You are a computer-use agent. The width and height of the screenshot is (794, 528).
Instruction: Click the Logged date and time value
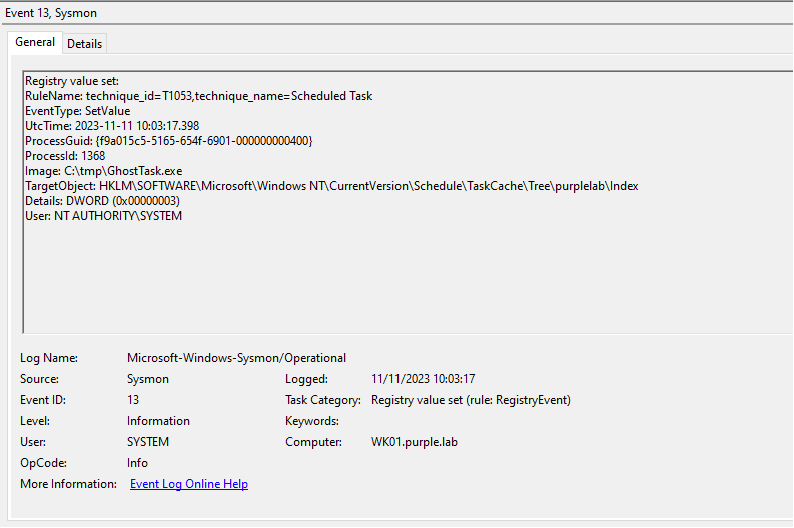click(422, 379)
